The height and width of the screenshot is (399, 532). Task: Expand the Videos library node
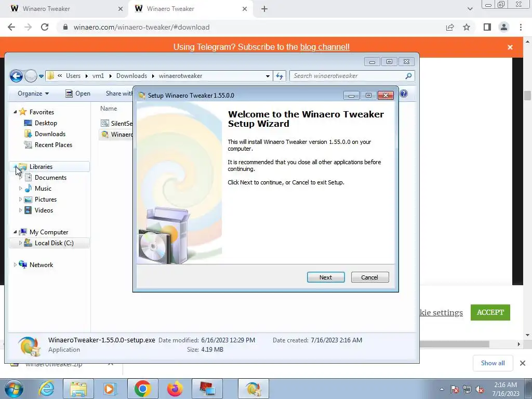click(x=20, y=210)
